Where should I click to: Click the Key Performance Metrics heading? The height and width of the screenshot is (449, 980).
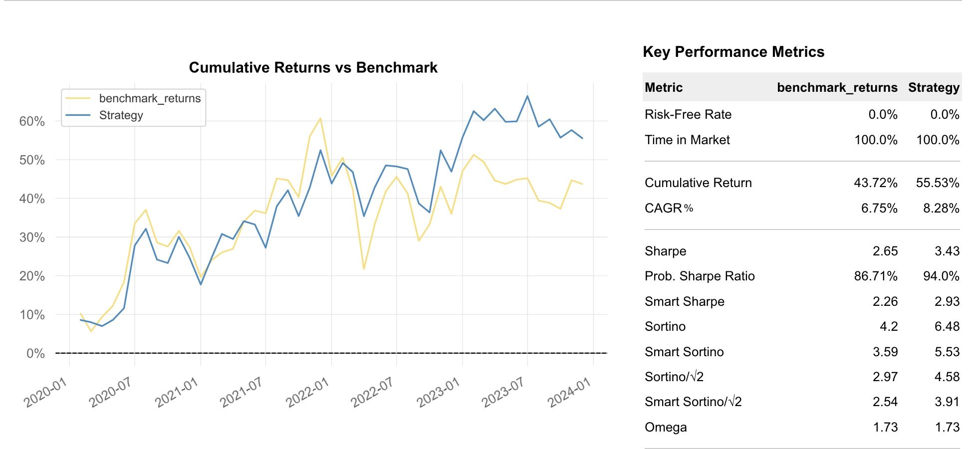734,52
